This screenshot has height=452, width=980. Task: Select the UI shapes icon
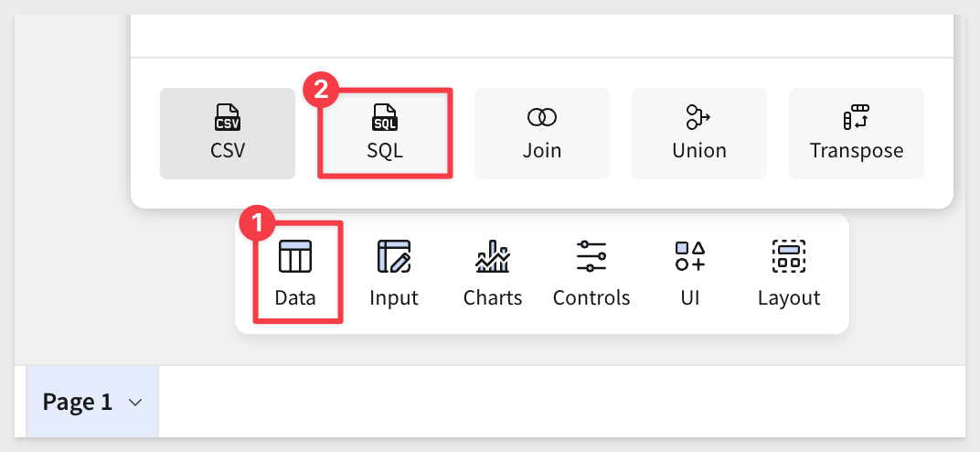(690, 256)
